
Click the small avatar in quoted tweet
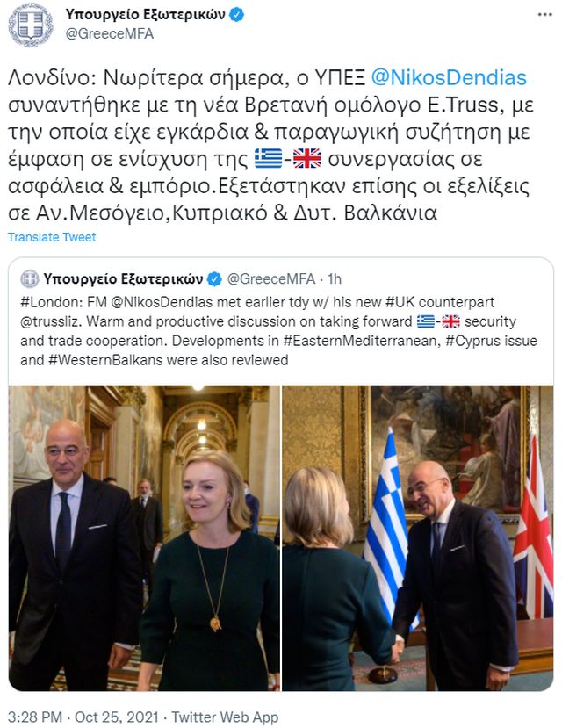[x=30, y=279]
